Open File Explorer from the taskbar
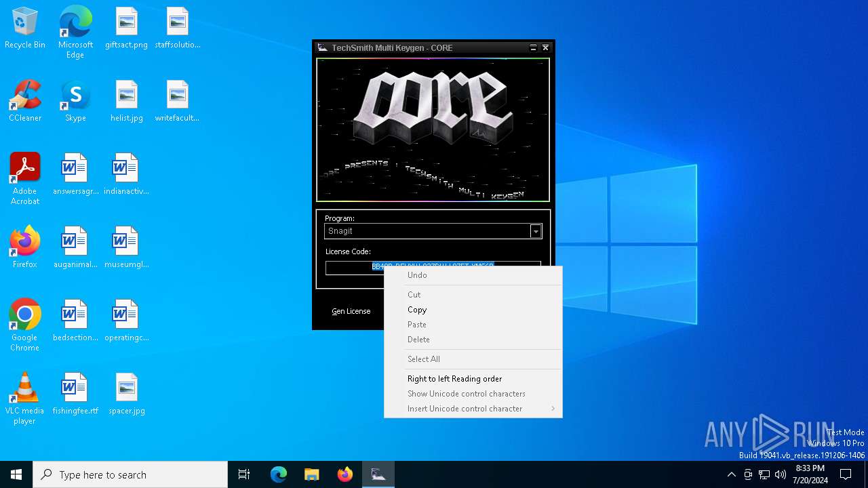The image size is (868, 488). pos(312,474)
